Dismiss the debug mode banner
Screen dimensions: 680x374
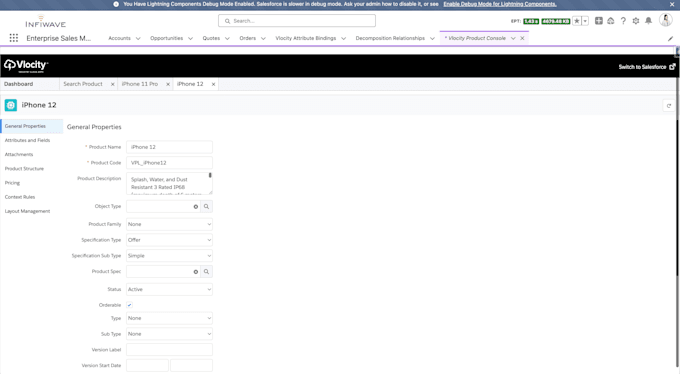coord(672,4)
